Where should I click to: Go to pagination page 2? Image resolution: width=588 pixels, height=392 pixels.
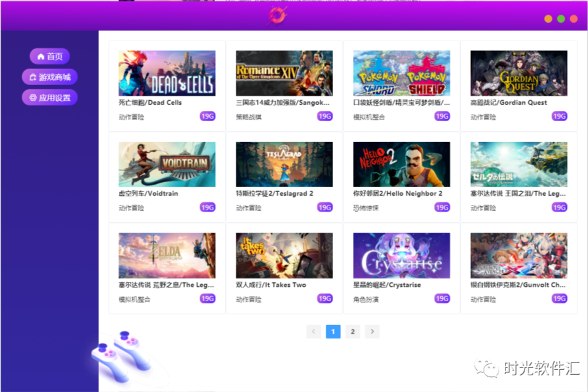[x=353, y=332]
